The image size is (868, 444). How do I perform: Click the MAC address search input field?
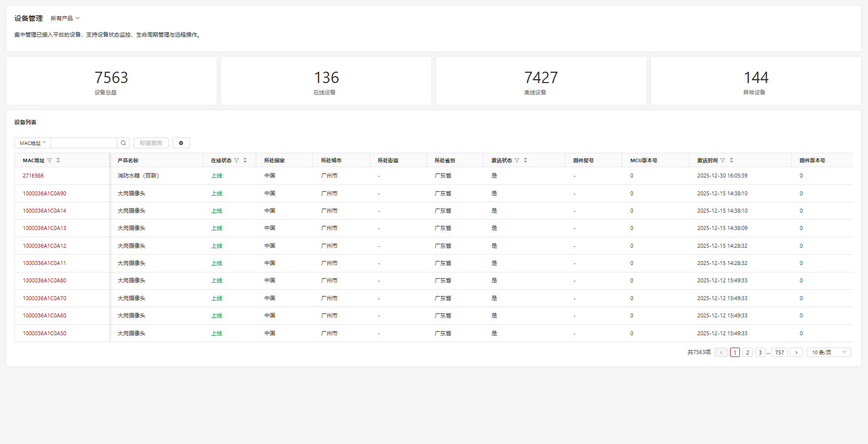[84, 143]
